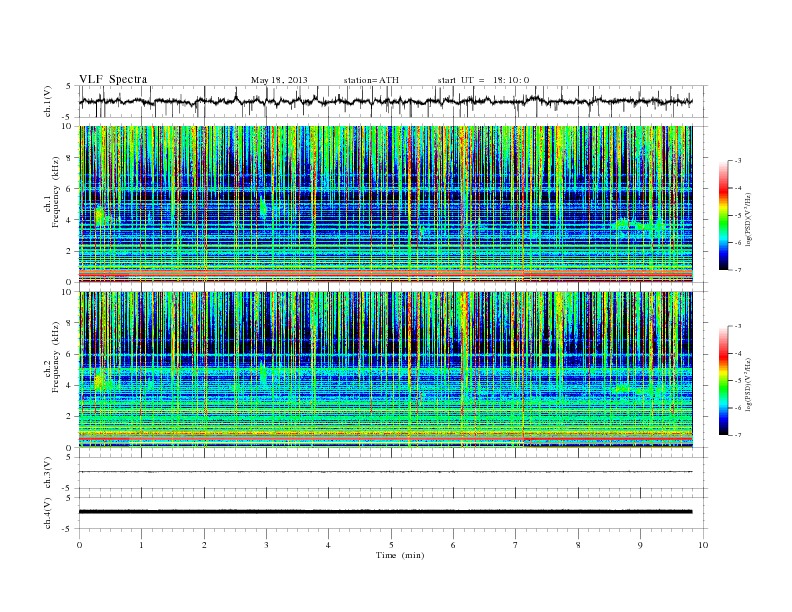
Task: Click the ch.3 voltage waveform panel
Action: point(393,473)
